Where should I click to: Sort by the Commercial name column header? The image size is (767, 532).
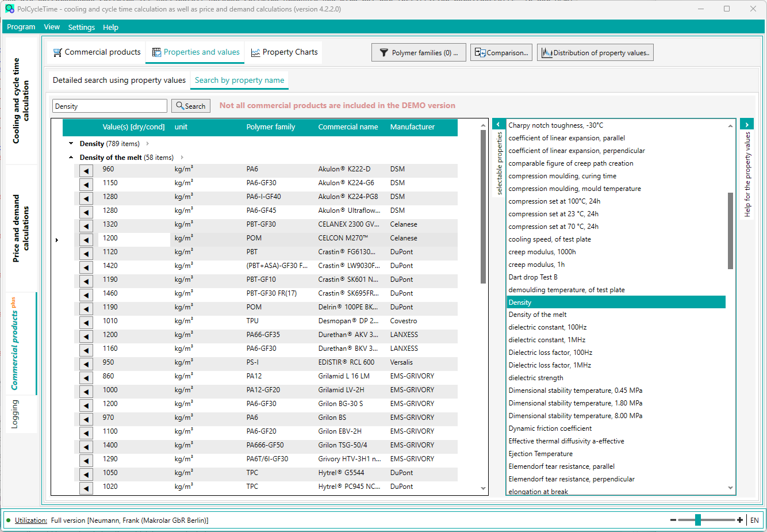[348, 127]
